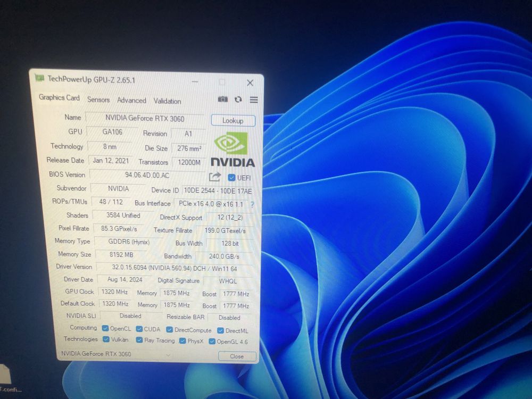This screenshot has width=532, height=399.
Task: Click the GPU Clock row Boost value 1777 MHz
Action: (x=236, y=294)
